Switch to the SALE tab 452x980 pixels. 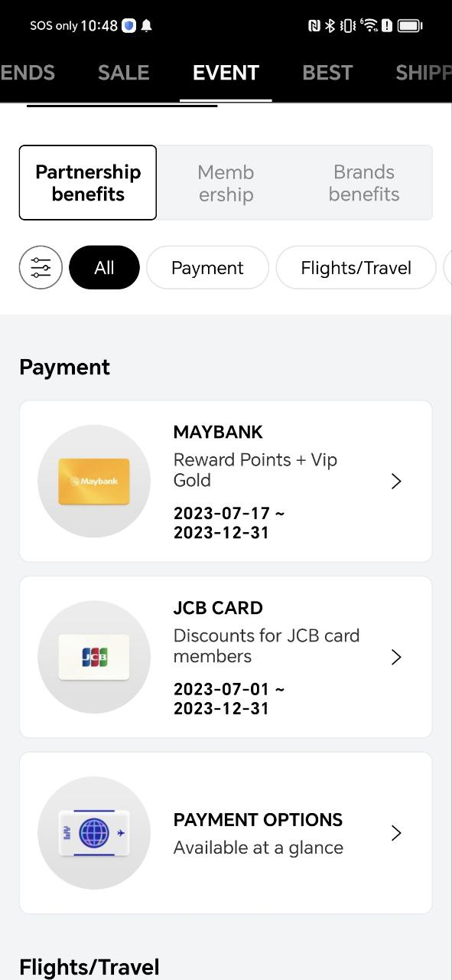point(124,73)
